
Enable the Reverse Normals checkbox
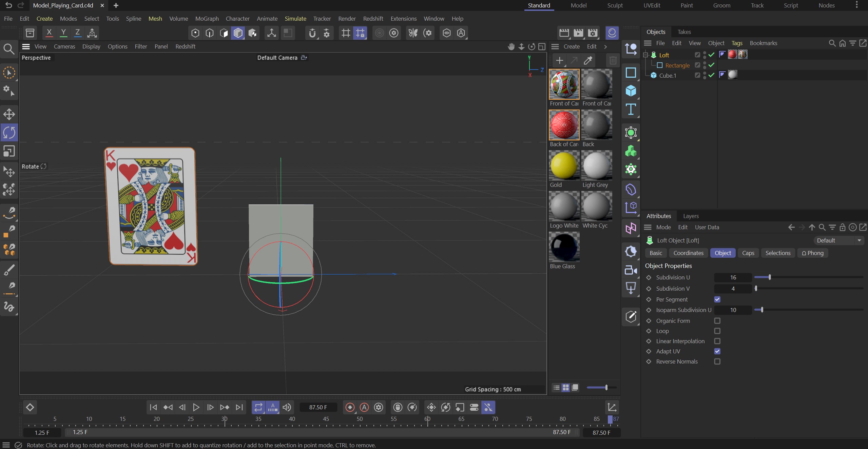pos(717,362)
